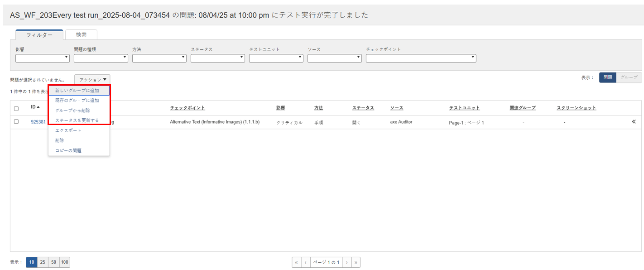This screenshot has height=270, width=644.
Task: Switch view to グループ toggle
Action: pyautogui.click(x=629, y=77)
